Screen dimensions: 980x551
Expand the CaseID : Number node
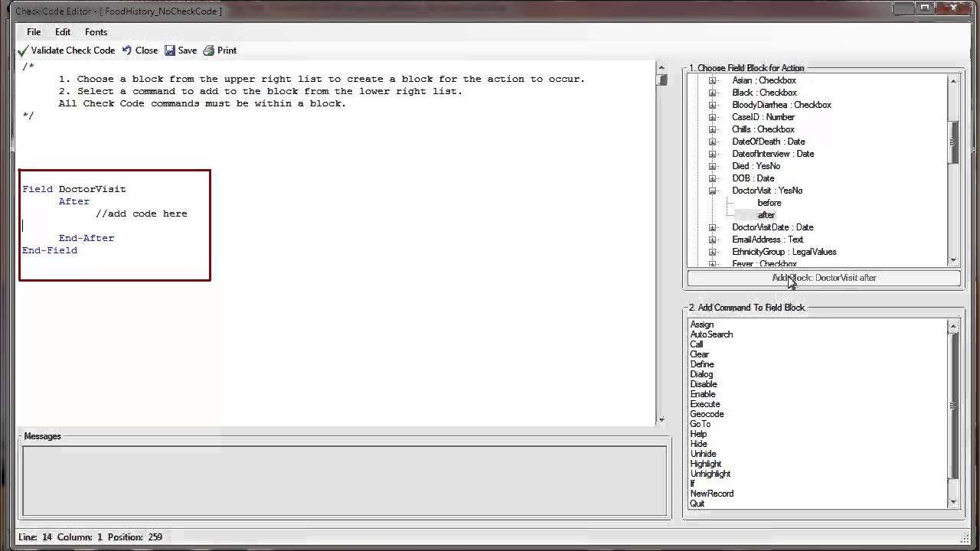(x=712, y=117)
